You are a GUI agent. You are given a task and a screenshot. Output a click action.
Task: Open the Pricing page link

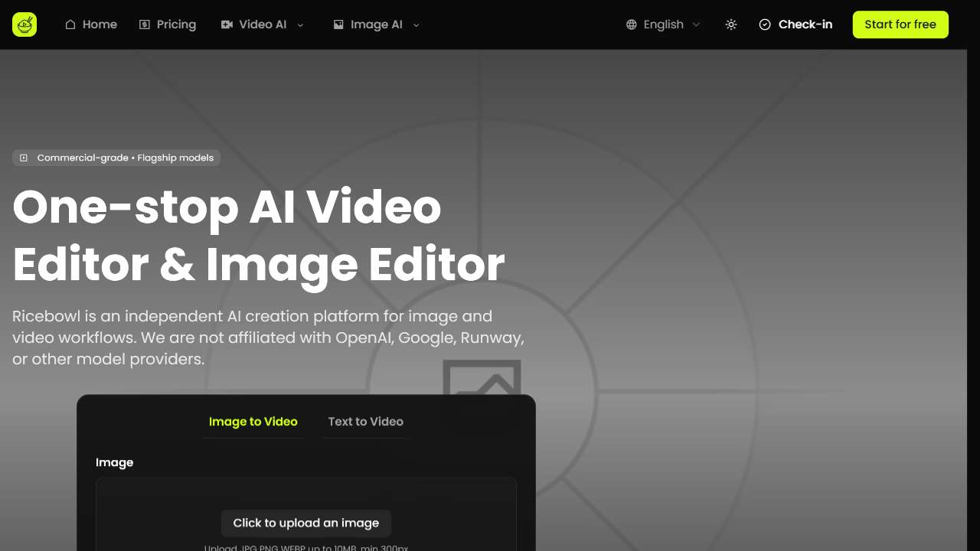[176, 24]
